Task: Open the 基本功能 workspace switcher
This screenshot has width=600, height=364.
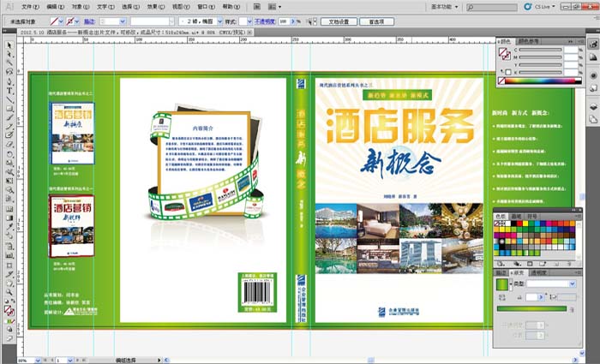Action: click(444, 7)
